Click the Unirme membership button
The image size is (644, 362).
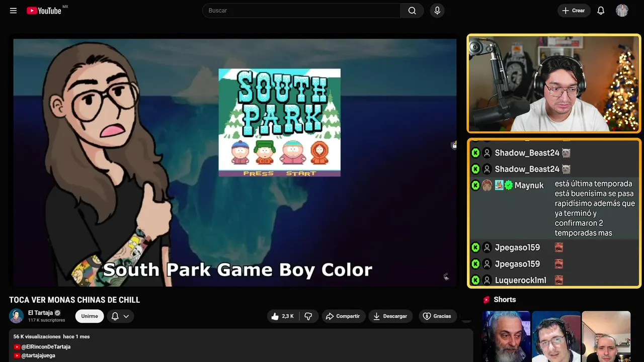[x=90, y=316]
